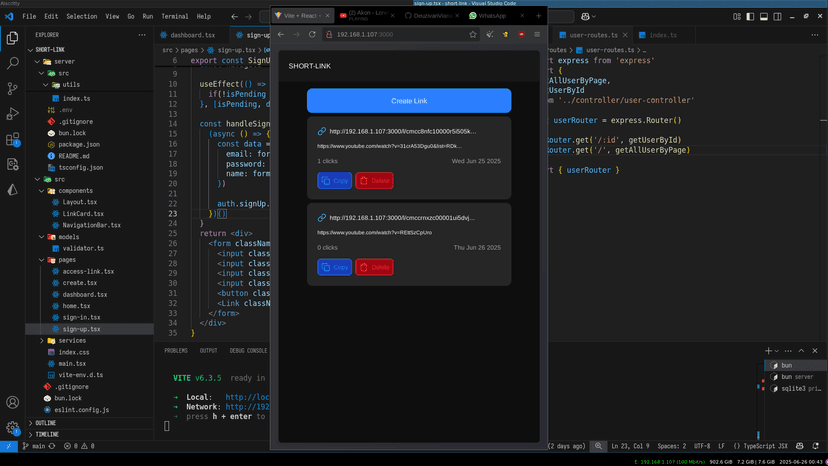Screen dimensions: 828x466
Task: Click Explorer more actions ellipsis
Action: pos(142,35)
